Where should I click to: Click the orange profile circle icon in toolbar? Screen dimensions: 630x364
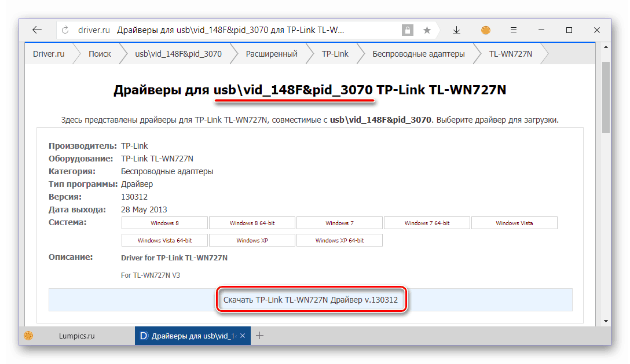coord(485,30)
